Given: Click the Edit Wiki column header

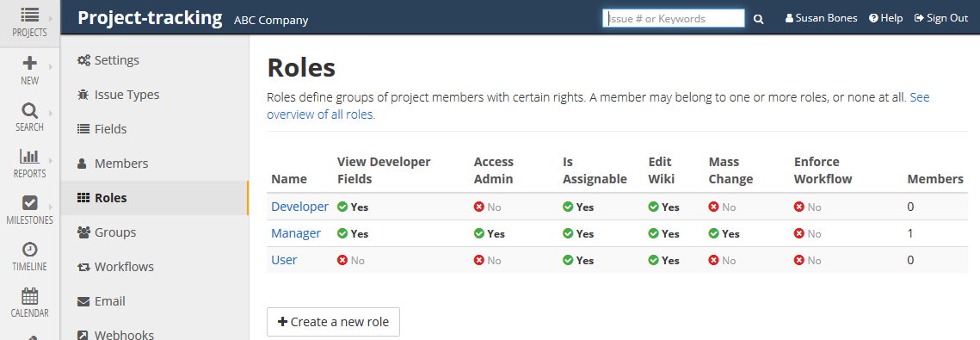Looking at the screenshot, I should (x=662, y=170).
